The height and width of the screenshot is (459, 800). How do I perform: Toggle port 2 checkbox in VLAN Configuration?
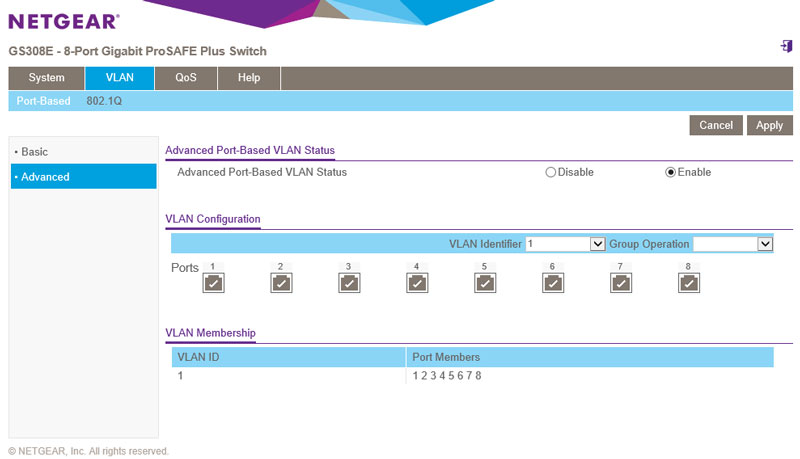(x=281, y=283)
